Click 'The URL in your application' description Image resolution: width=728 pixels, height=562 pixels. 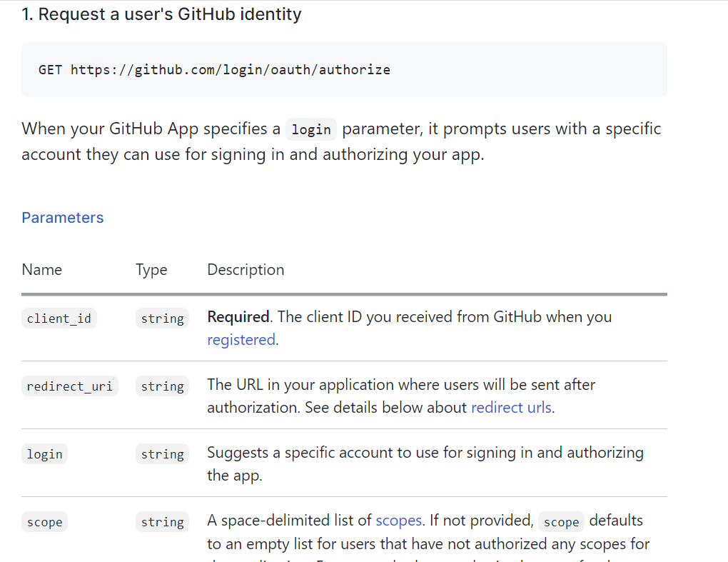click(401, 396)
